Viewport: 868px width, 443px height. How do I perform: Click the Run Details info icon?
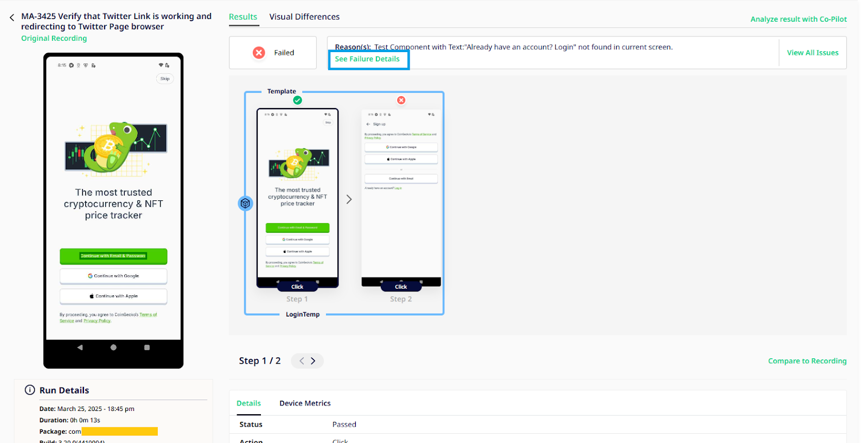(30, 390)
